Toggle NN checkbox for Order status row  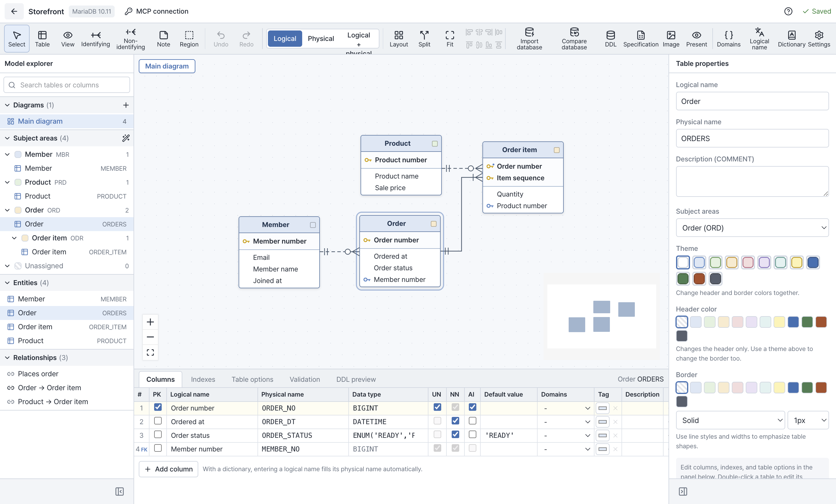coord(455,434)
